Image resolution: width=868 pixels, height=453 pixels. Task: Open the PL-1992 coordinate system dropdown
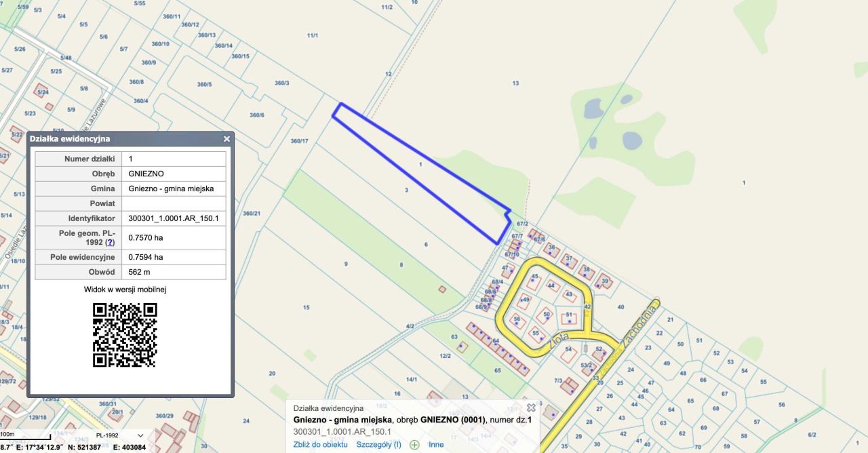pos(120,435)
